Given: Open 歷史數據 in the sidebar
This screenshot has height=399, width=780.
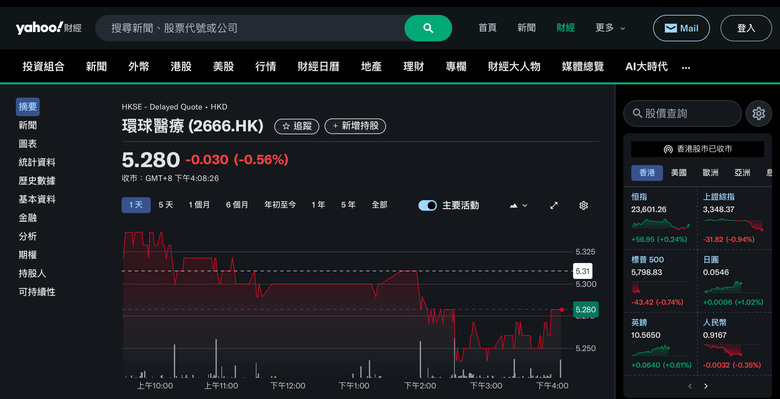Looking at the screenshot, I should pos(37,181).
